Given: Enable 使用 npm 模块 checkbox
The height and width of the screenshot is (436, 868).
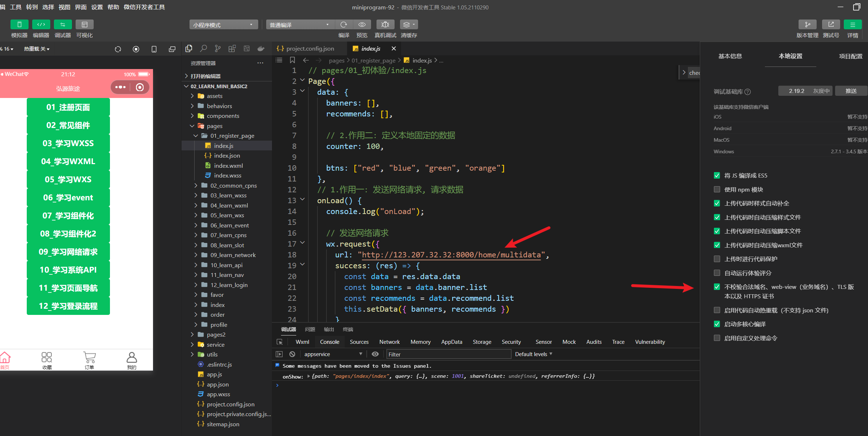Looking at the screenshot, I should click(x=717, y=189).
